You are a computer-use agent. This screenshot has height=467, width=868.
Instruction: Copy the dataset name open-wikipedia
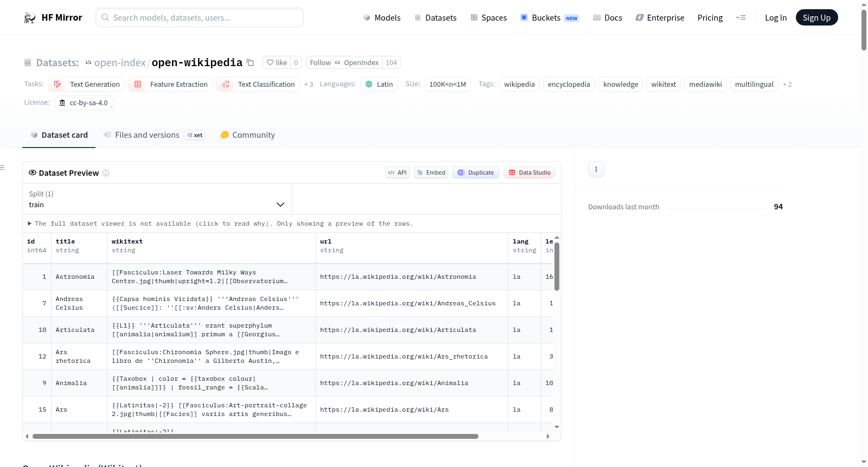[x=250, y=62]
